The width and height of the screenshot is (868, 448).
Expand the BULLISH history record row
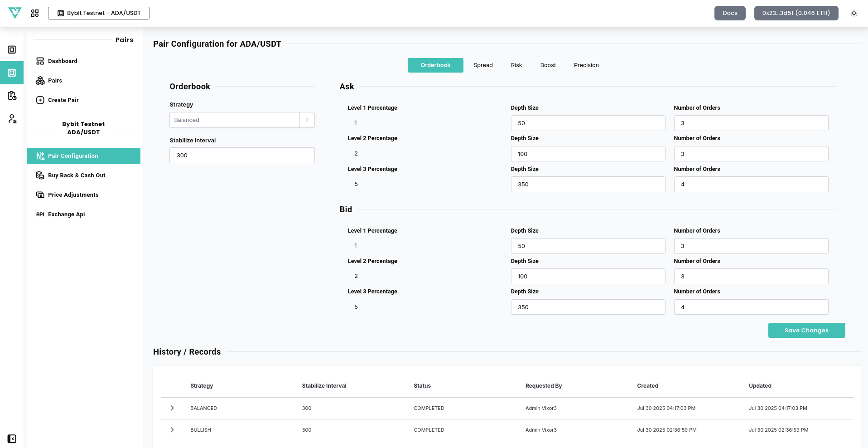point(172,430)
